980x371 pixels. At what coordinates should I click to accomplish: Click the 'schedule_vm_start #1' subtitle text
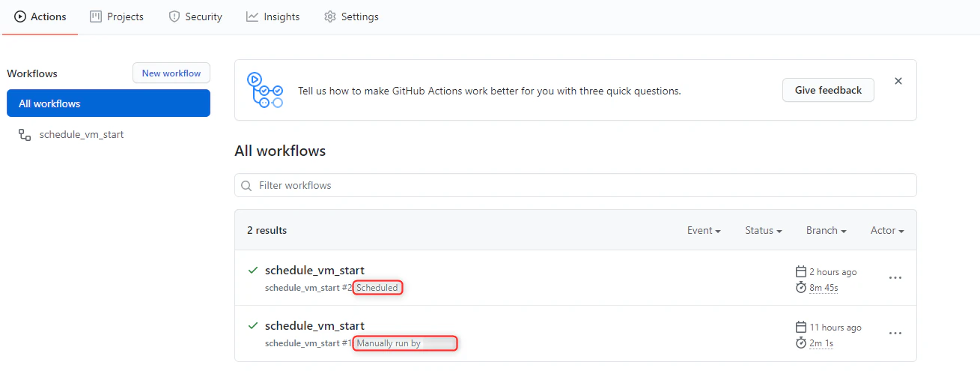tap(308, 343)
